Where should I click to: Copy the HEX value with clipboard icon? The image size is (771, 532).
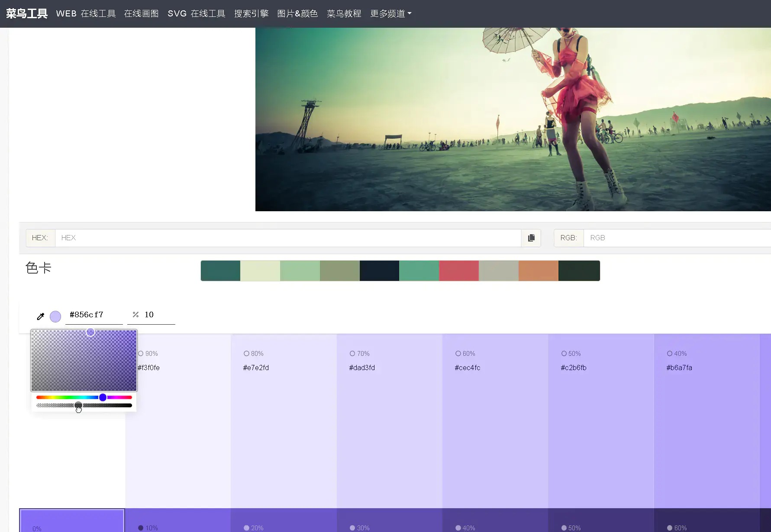(x=531, y=238)
